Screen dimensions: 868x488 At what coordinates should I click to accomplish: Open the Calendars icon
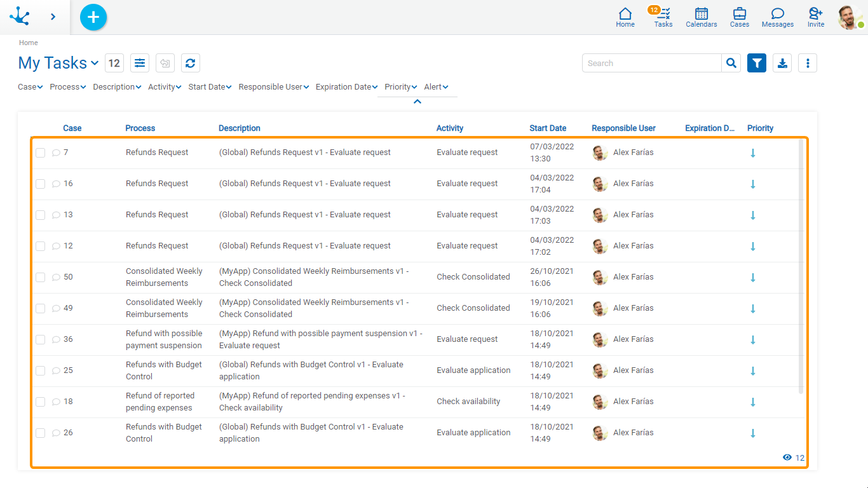click(701, 17)
